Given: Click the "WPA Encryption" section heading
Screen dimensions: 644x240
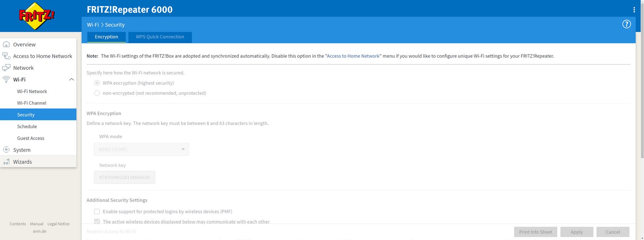Looking at the screenshot, I should (104, 113).
